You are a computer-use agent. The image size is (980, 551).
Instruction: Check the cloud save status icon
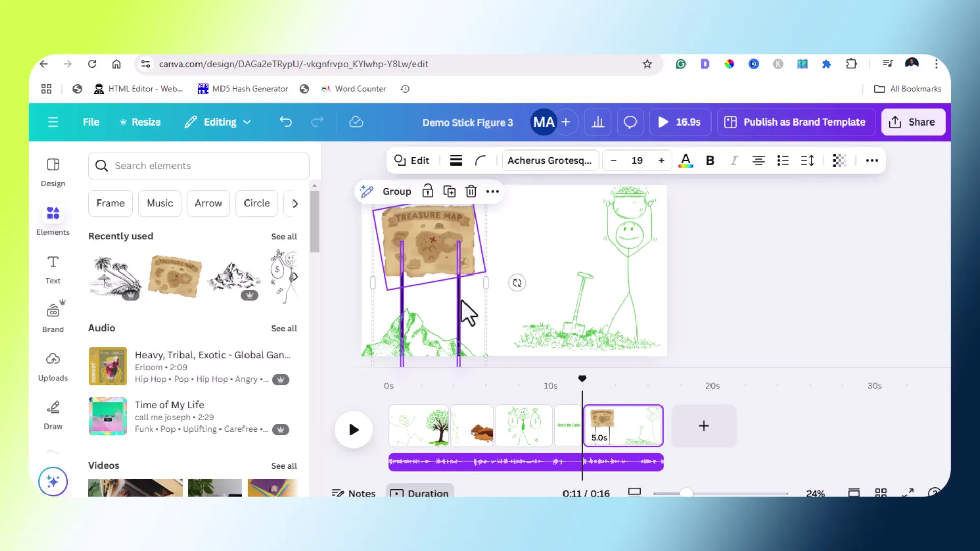(356, 122)
